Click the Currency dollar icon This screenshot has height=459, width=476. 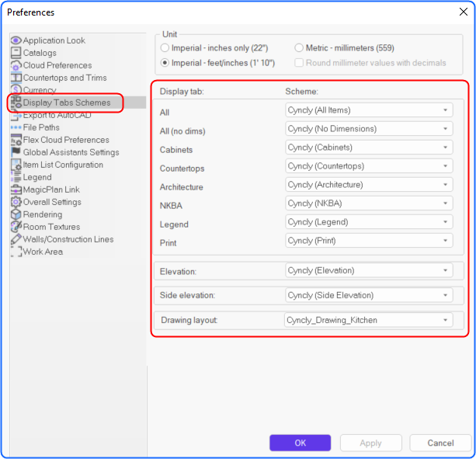(x=16, y=89)
